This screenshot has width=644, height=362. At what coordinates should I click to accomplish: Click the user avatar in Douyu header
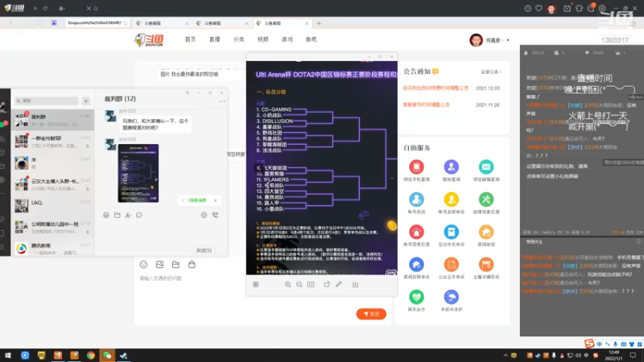click(476, 39)
